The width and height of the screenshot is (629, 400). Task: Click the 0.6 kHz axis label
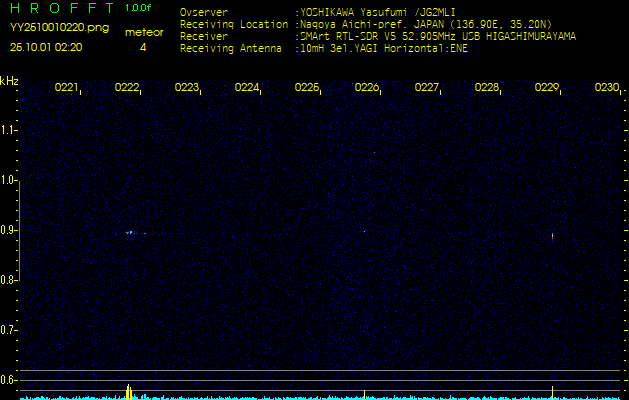pyautogui.click(x=8, y=380)
